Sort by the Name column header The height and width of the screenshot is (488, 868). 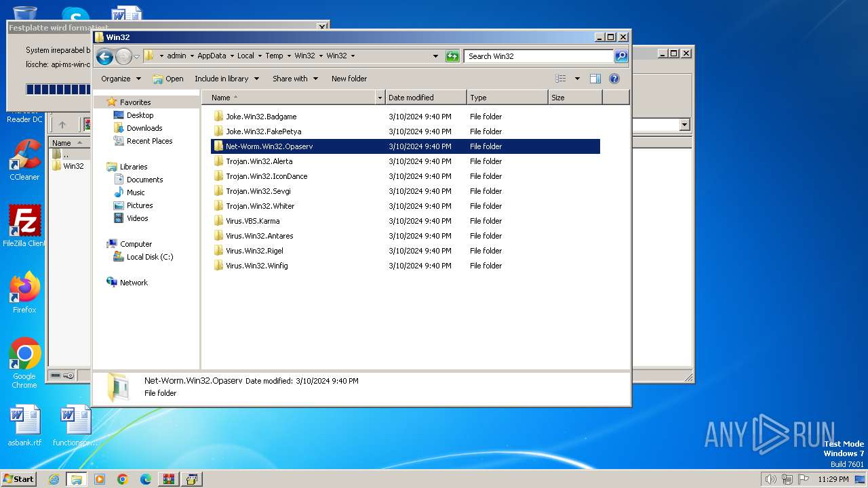(288, 98)
